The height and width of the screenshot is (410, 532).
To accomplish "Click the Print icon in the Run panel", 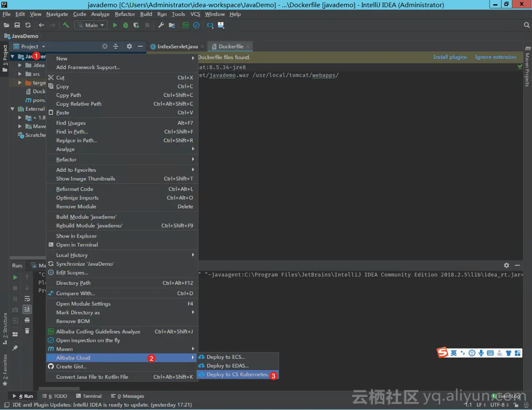I will coord(27,320).
